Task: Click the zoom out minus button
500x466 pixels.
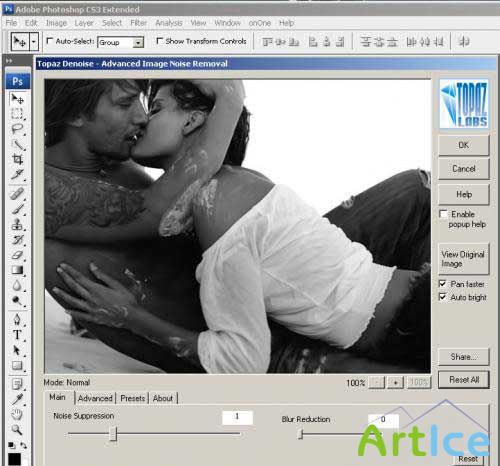Action: click(x=377, y=382)
